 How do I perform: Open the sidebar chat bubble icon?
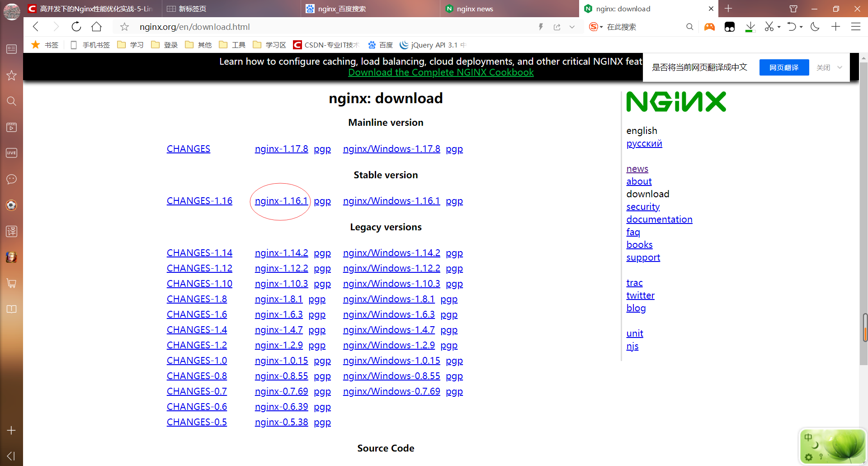(11, 179)
